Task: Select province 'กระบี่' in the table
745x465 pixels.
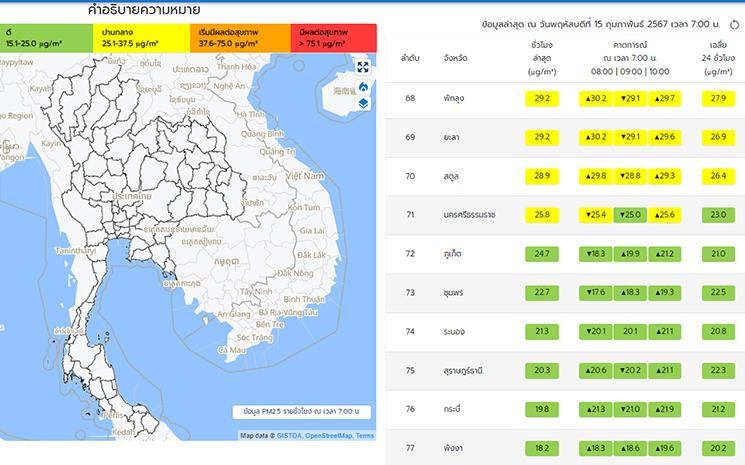Action: 452,409
